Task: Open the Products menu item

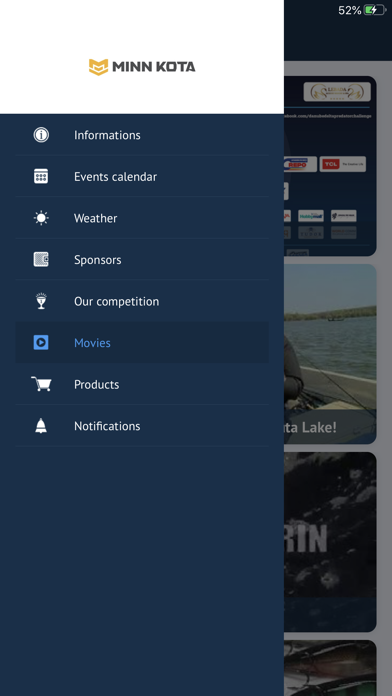Action: 142,384
